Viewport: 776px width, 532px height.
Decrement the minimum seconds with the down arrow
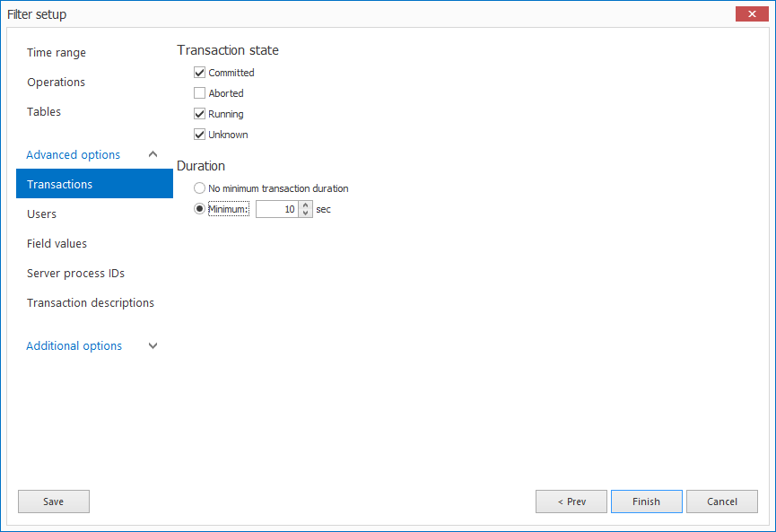pyautogui.click(x=304, y=213)
